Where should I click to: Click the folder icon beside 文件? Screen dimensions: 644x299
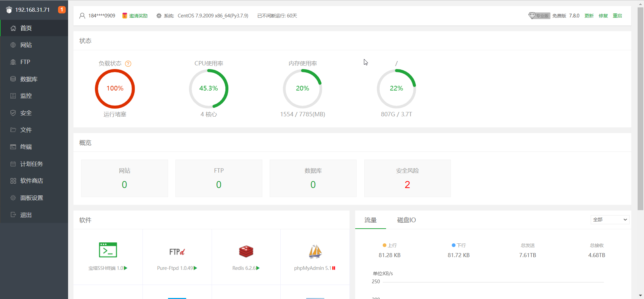(x=13, y=130)
